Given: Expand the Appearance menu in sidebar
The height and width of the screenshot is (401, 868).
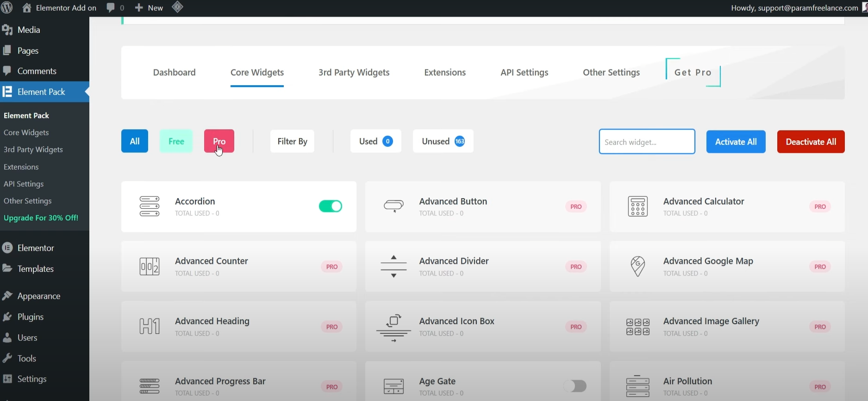Looking at the screenshot, I should (x=39, y=296).
